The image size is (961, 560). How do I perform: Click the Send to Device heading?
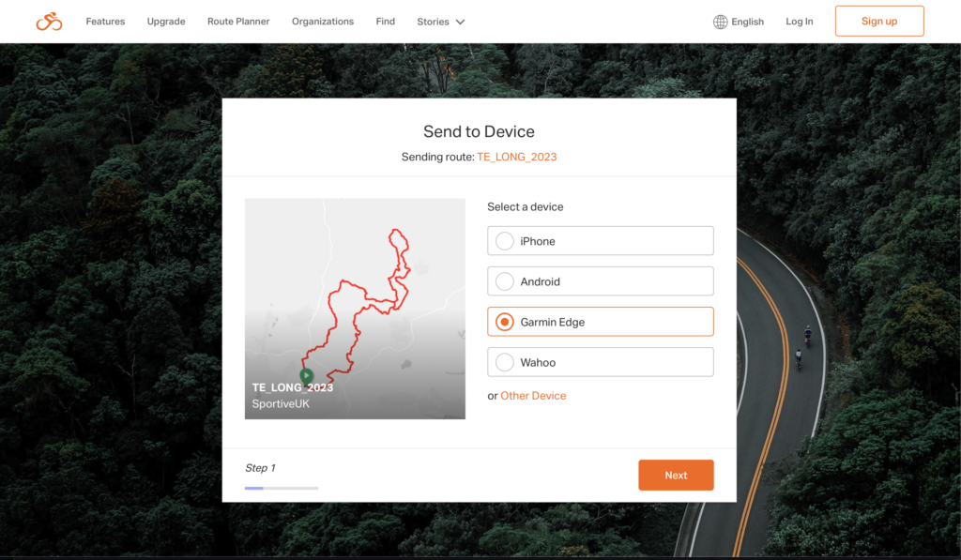(x=479, y=131)
